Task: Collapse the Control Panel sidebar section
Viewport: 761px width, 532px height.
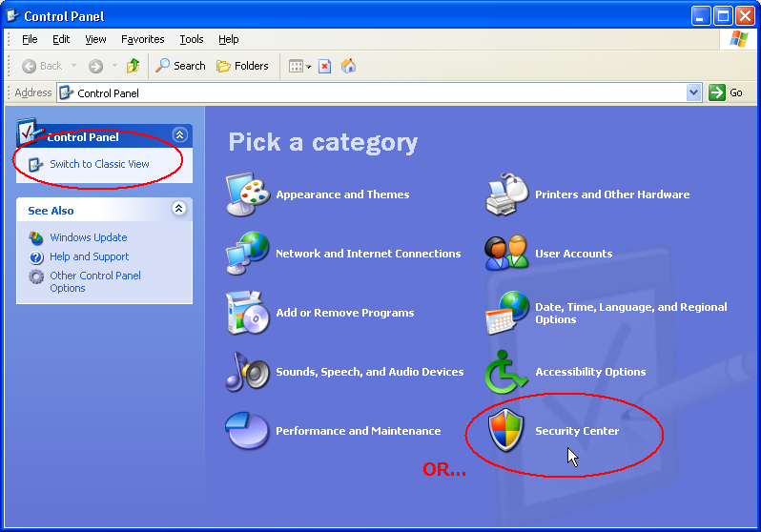Action: click(x=179, y=134)
